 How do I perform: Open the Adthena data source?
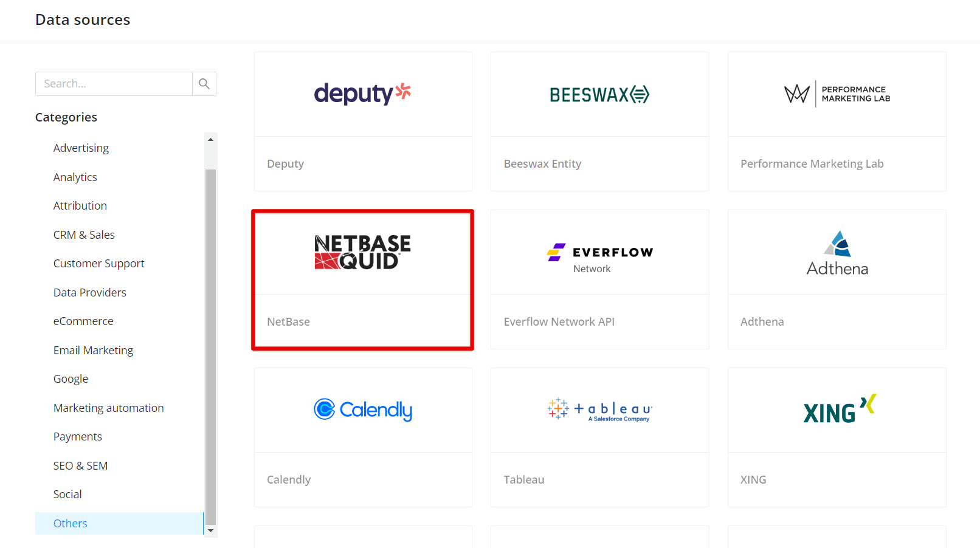click(x=837, y=279)
